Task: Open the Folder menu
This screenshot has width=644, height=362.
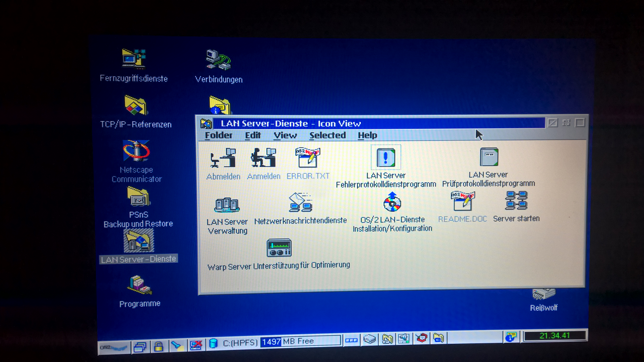Action: (218, 136)
